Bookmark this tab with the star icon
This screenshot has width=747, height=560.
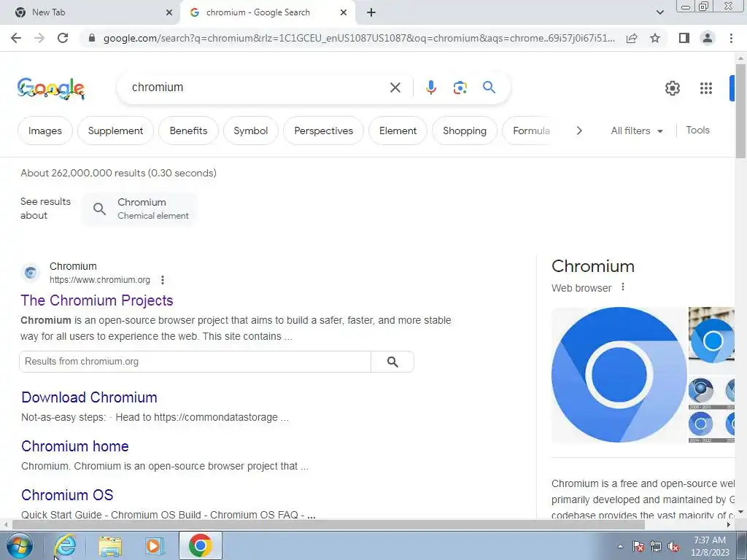655,38
